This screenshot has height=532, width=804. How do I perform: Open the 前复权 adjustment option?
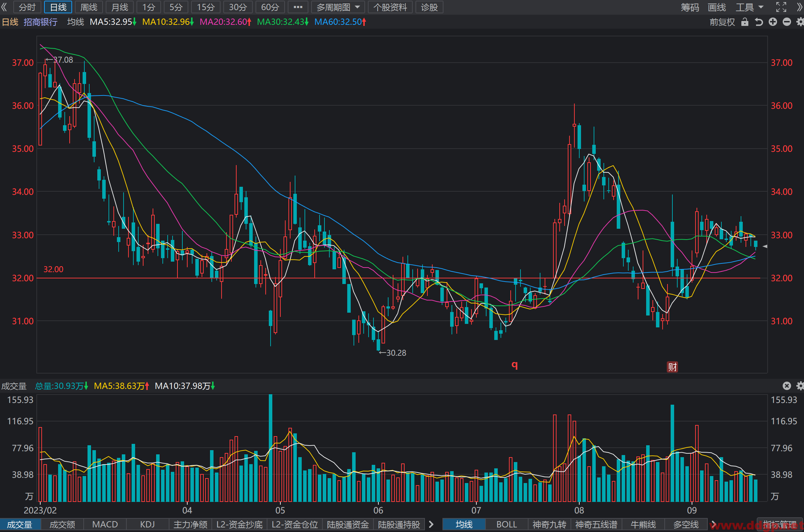pyautogui.click(x=722, y=22)
